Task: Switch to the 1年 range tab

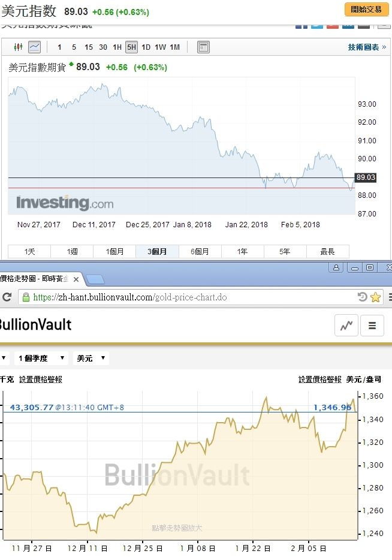Action: [x=242, y=252]
